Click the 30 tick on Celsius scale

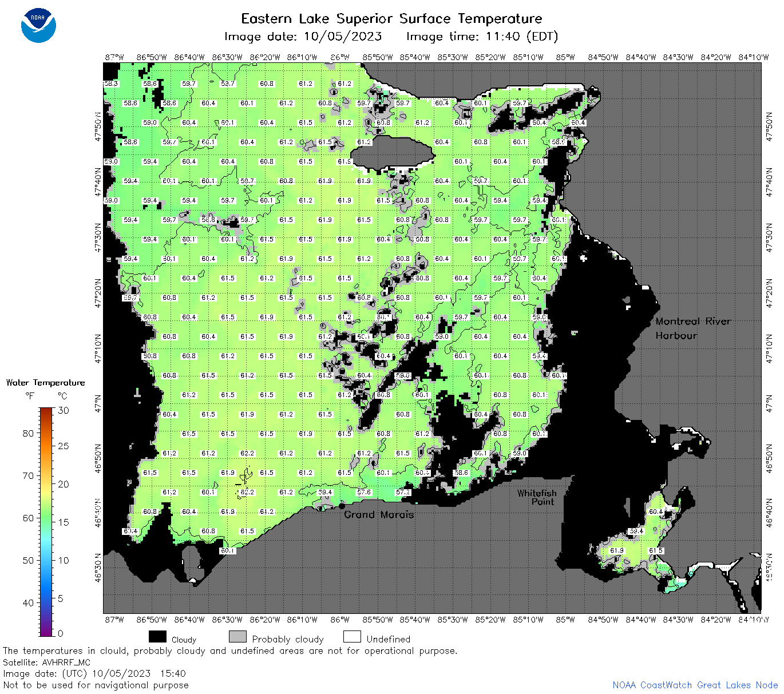point(64,410)
